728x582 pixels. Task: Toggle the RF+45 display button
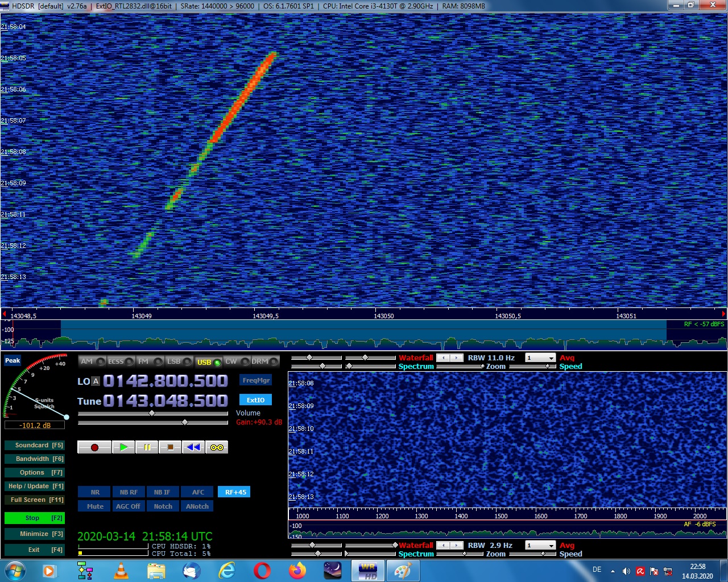pos(235,492)
